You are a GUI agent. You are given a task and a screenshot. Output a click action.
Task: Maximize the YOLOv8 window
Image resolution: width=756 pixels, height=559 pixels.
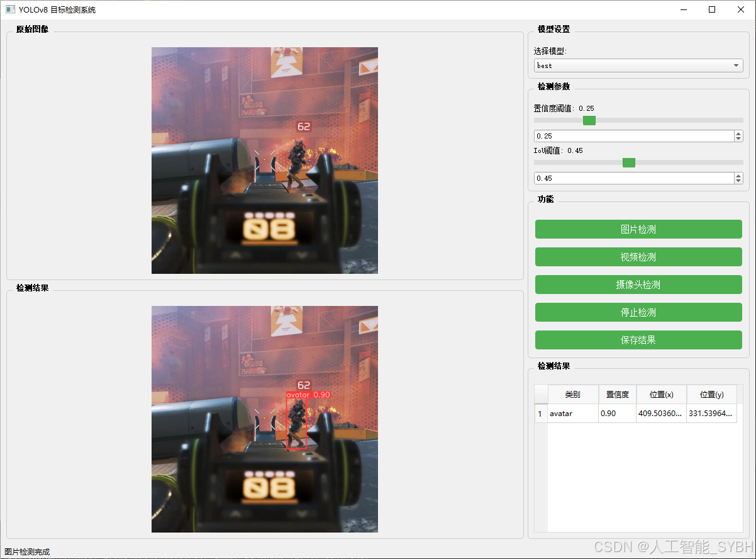point(712,9)
